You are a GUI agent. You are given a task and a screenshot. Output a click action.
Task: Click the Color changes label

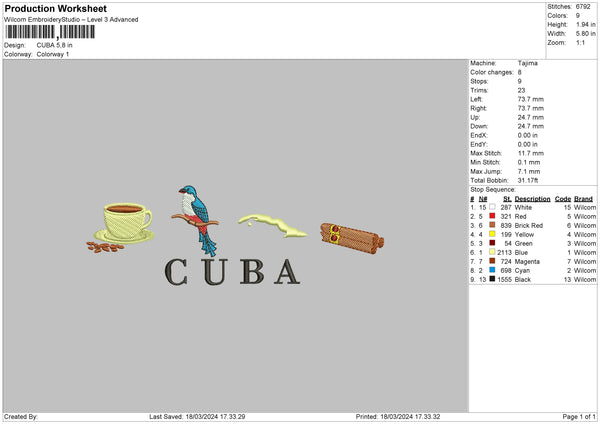tap(492, 72)
